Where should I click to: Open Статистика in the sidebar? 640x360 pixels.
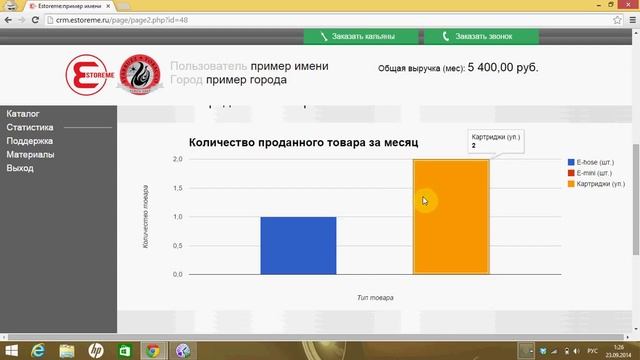point(30,127)
